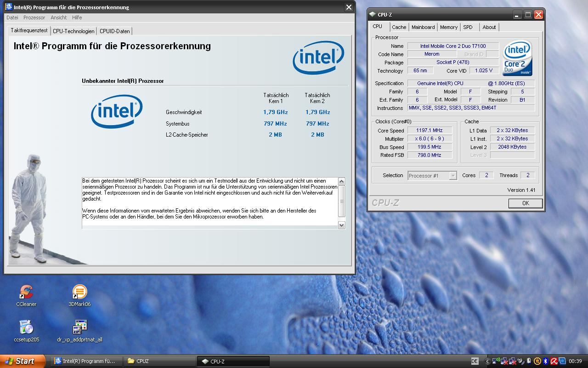Image resolution: width=588 pixels, height=368 pixels.
Task: Click the Technology value 65 nm
Action: 420,70
